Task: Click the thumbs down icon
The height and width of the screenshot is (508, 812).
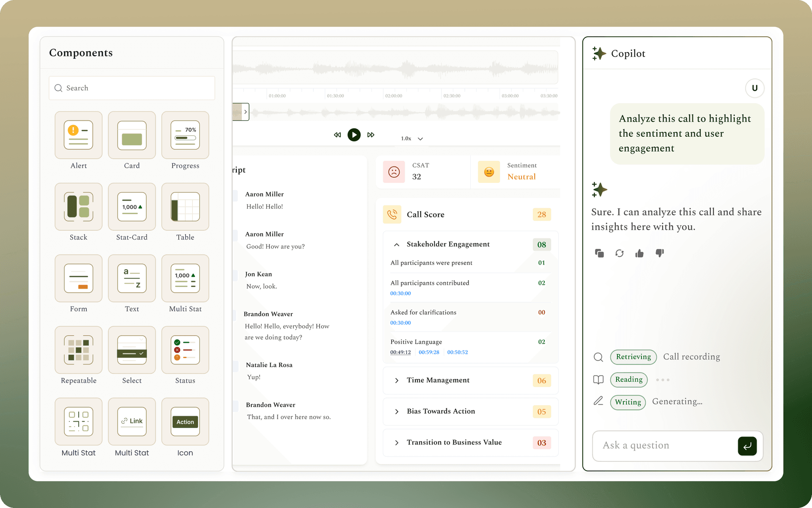Action: (660, 253)
